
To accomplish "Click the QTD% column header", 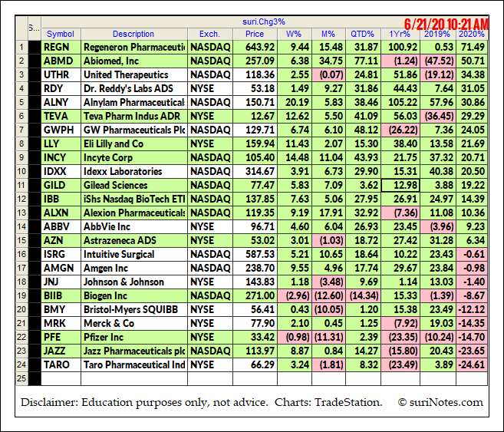I will coord(362,34).
